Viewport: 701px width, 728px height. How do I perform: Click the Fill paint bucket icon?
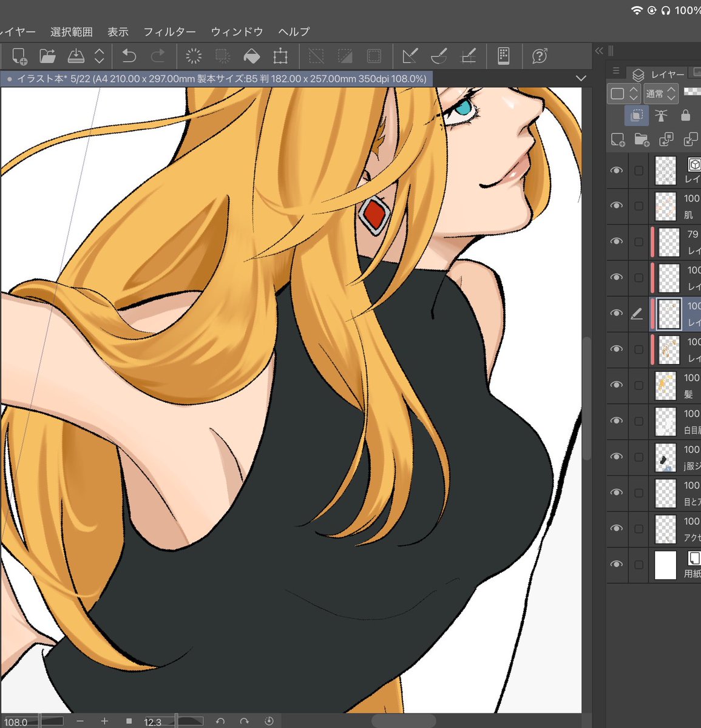(251, 56)
